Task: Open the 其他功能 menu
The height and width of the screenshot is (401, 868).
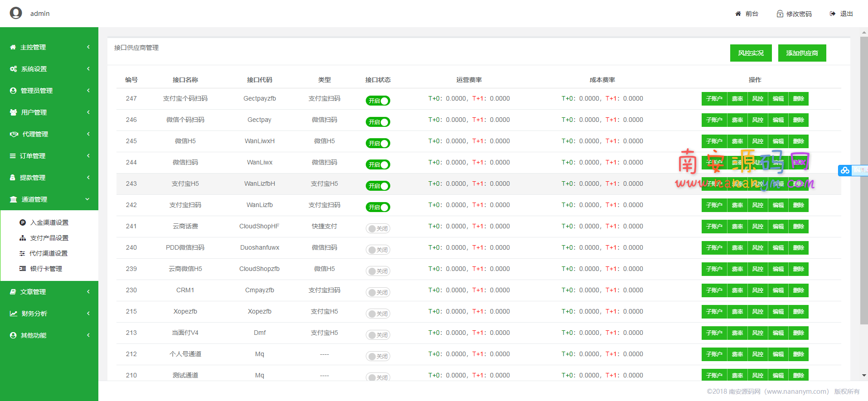Action: pos(49,335)
